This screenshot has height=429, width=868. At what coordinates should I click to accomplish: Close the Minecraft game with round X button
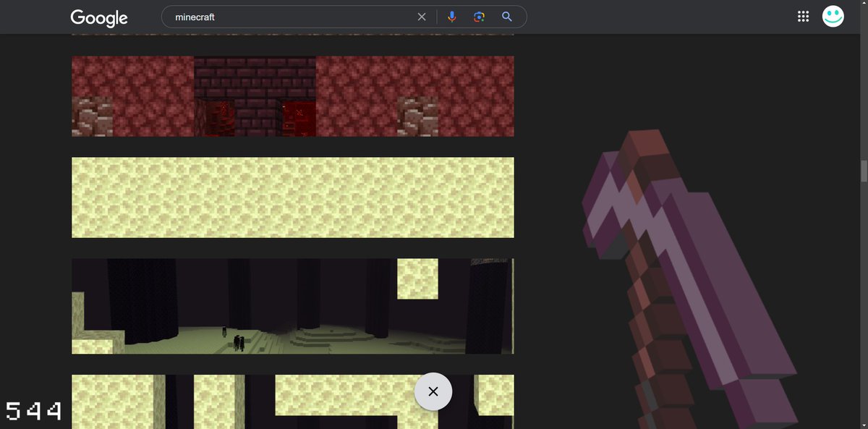(x=433, y=391)
